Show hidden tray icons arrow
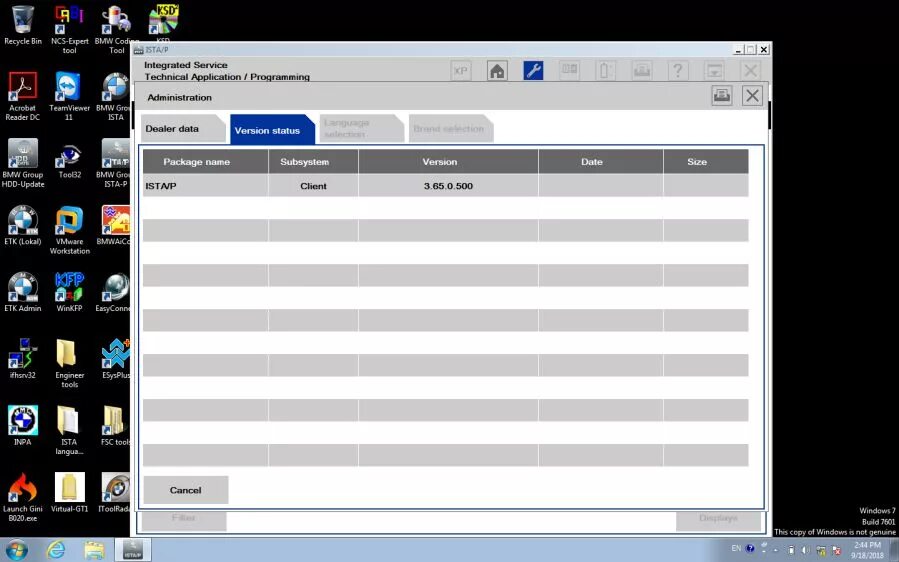 776,550
